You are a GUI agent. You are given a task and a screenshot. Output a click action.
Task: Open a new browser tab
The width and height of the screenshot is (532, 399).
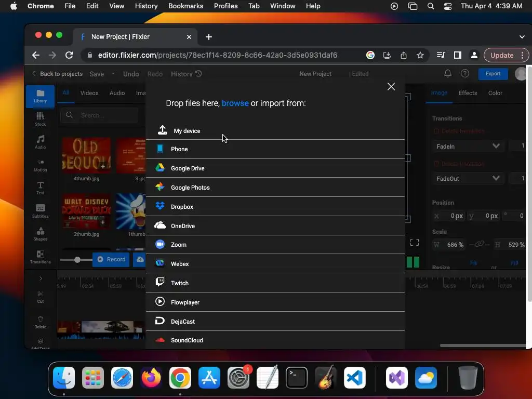[x=209, y=37]
